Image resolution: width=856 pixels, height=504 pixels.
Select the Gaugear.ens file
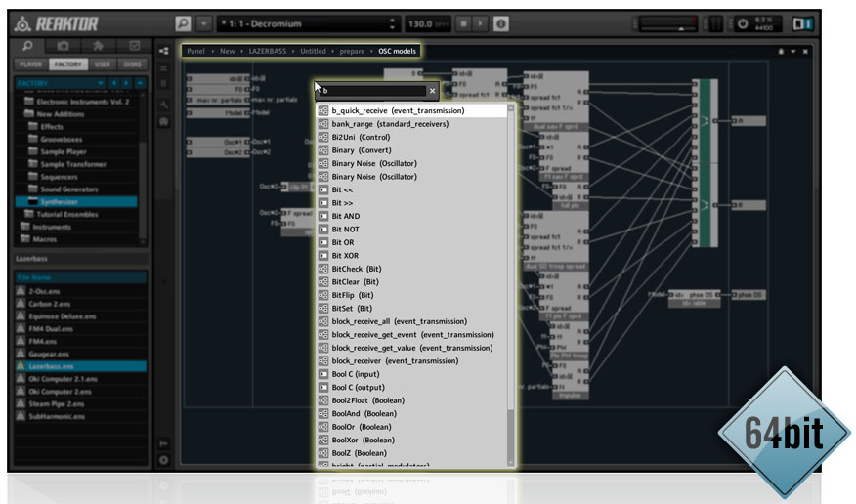81,354
